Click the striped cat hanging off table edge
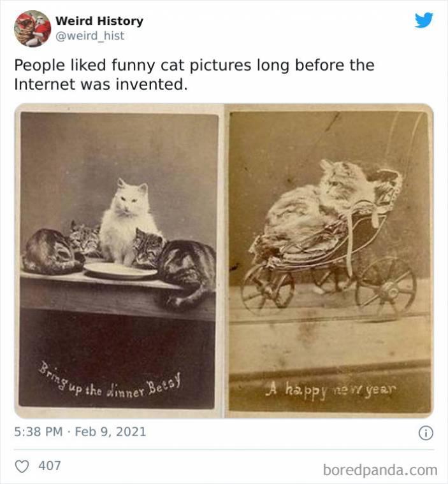 [x=187, y=273]
